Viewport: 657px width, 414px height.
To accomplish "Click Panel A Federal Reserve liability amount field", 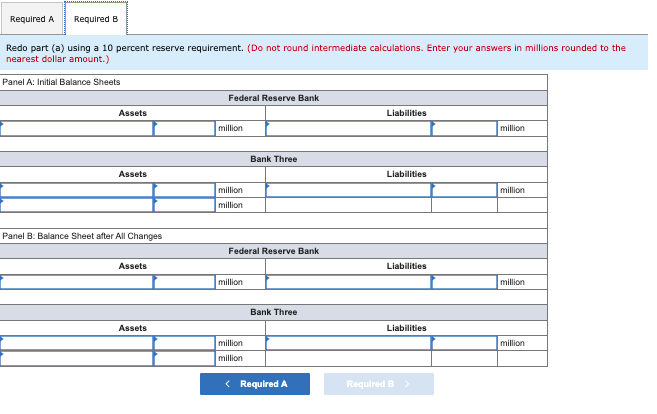I will (464, 129).
